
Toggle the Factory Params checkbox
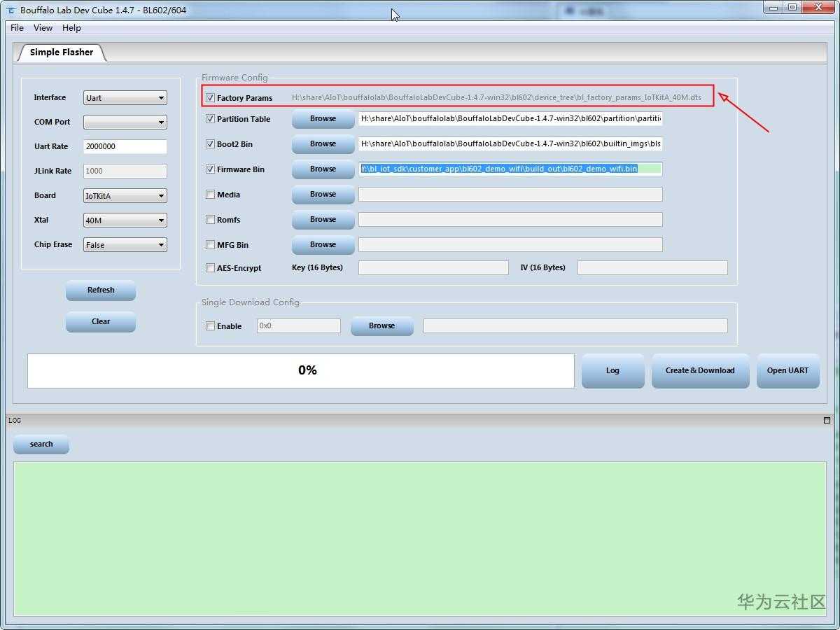pyautogui.click(x=210, y=98)
